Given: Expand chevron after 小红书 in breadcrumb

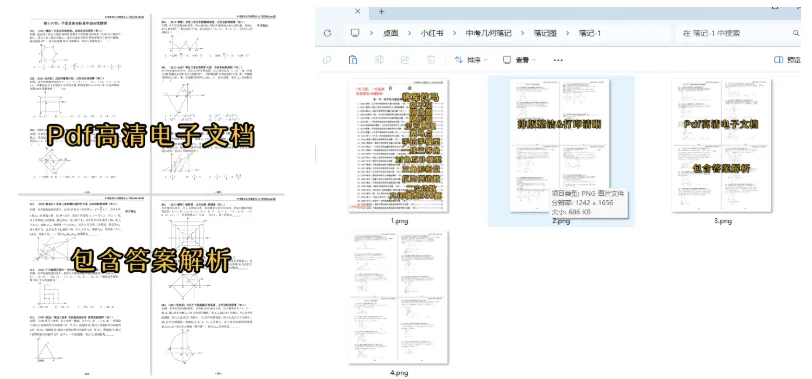Looking at the screenshot, I should (x=454, y=33).
